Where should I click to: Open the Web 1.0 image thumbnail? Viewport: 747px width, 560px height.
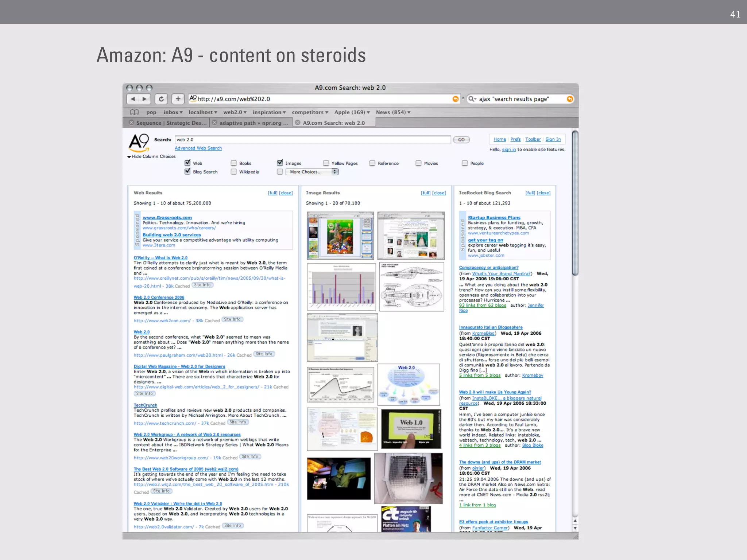coord(411,429)
